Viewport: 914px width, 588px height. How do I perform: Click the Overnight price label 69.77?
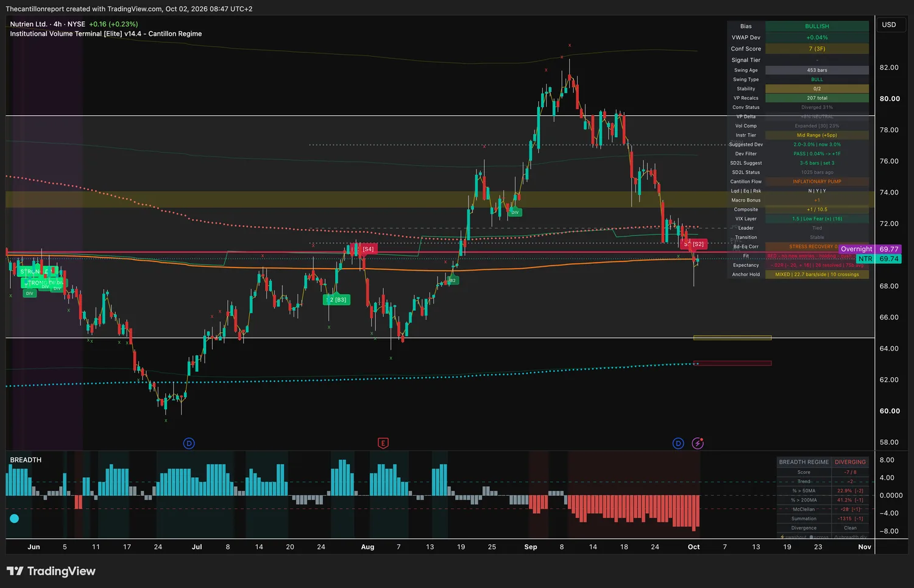[x=870, y=249]
